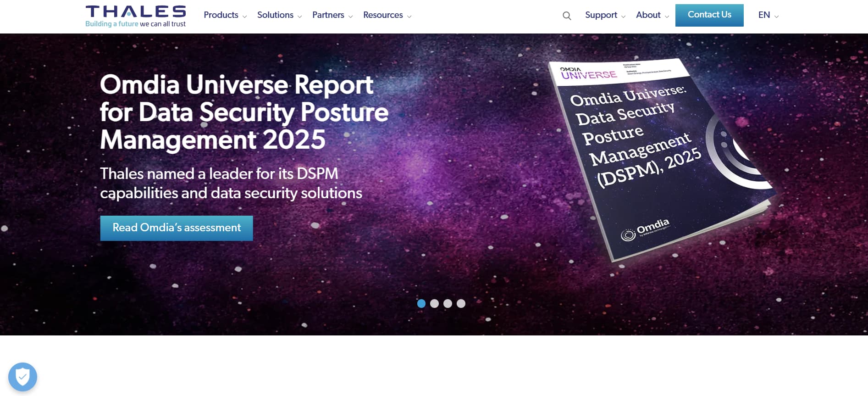868x396 pixels.
Task: Select the third carousel slide dot
Action: [x=448, y=303]
